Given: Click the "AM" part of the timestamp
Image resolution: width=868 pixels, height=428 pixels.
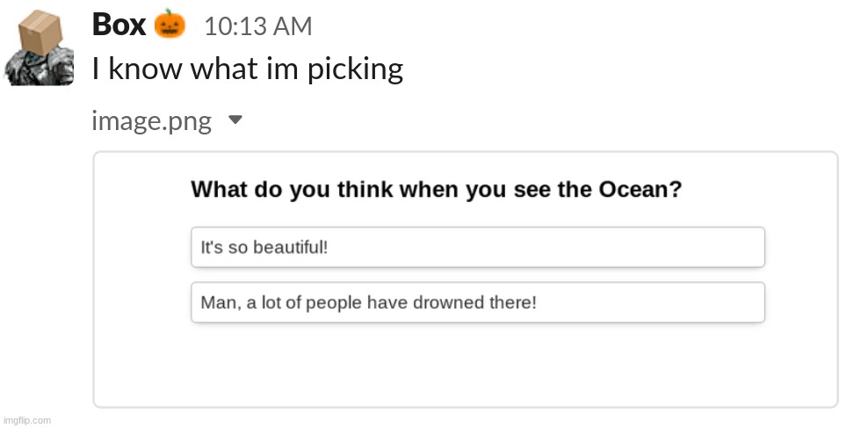Looking at the screenshot, I should point(293,26).
